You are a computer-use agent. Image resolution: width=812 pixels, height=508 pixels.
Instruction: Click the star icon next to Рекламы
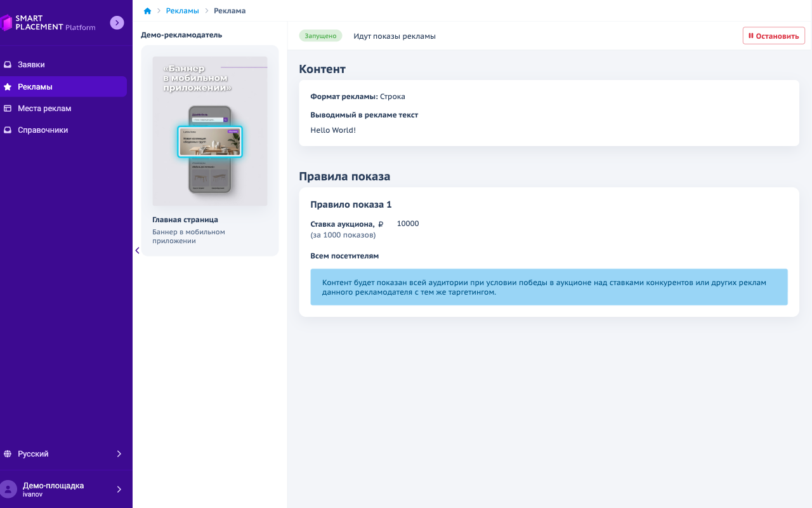(x=8, y=86)
